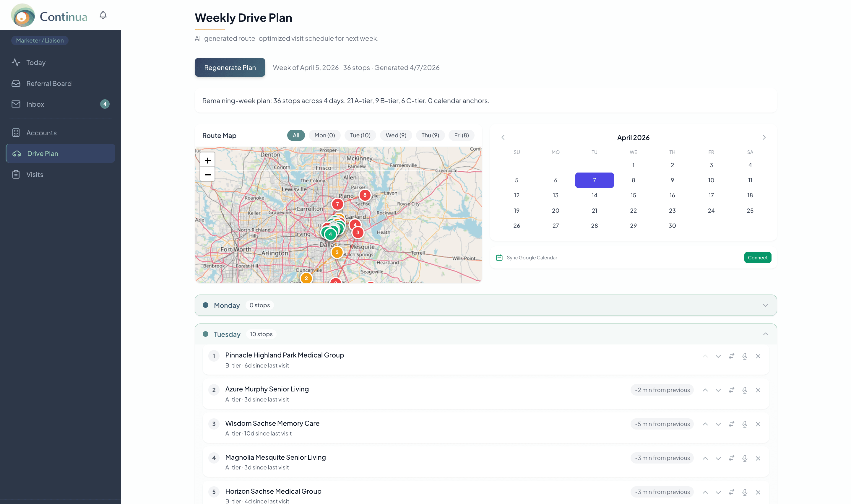Open Visits from the sidebar
Image resolution: width=851 pixels, height=504 pixels.
pyautogui.click(x=35, y=174)
